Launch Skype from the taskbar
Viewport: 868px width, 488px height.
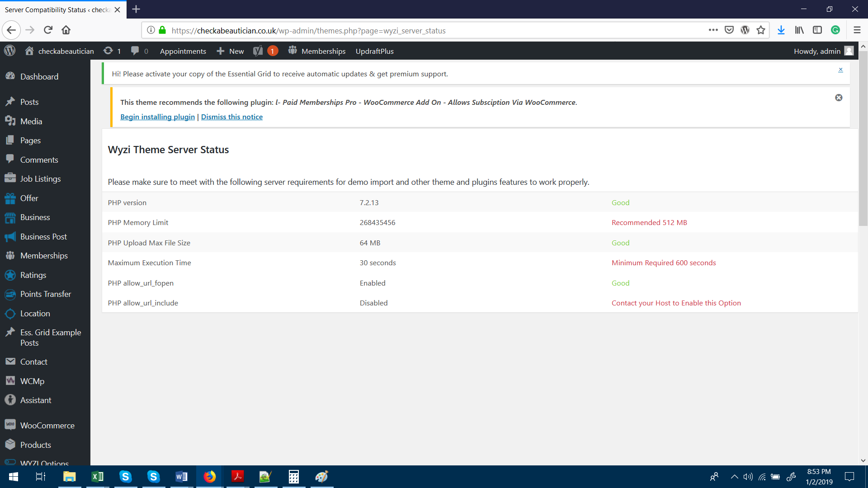(x=125, y=476)
